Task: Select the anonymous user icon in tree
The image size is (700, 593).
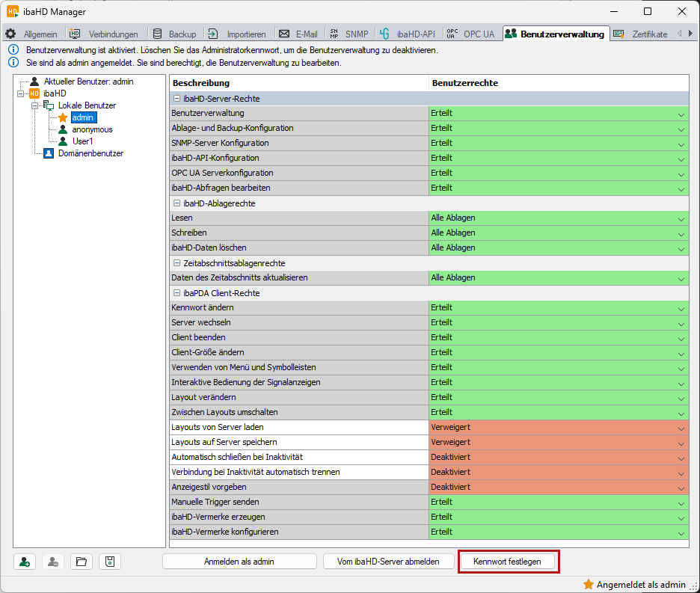Action: [x=63, y=129]
